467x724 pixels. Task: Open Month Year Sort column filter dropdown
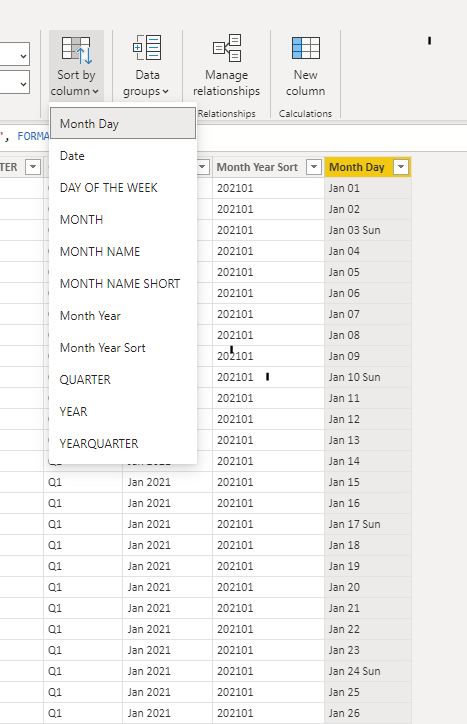(314, 167)
